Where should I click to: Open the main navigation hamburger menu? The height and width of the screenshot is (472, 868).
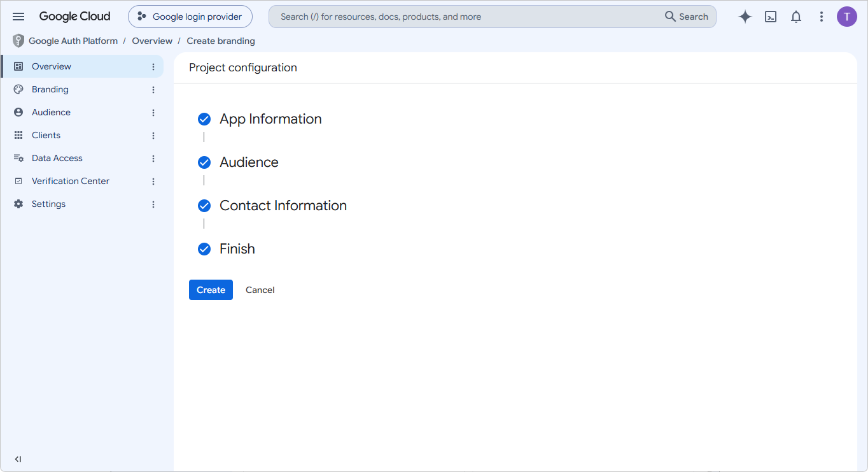(18, 17)
